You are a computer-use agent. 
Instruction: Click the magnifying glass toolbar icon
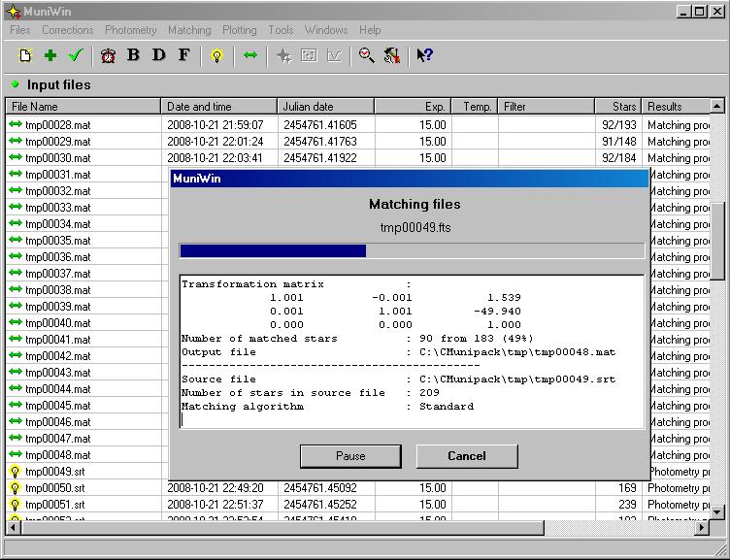click(366, 55)
